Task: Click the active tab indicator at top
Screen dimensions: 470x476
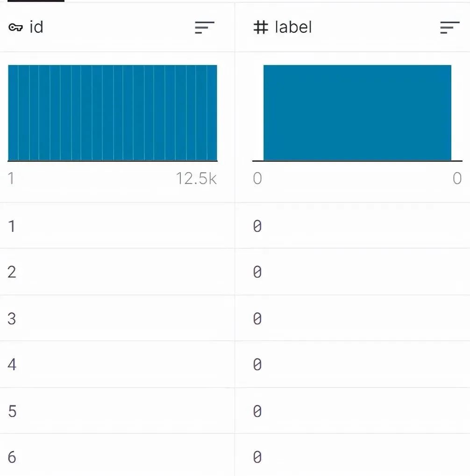Action: pos(36,1)
